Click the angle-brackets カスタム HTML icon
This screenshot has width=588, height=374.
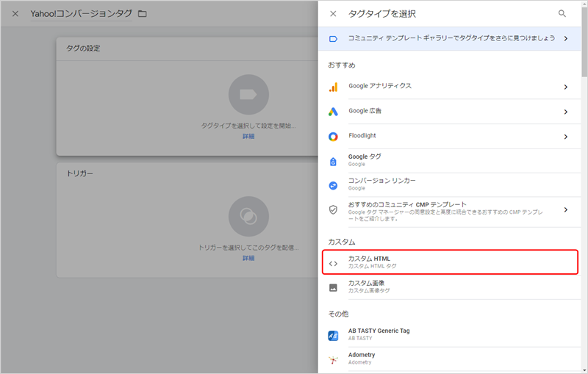point(333,264)
